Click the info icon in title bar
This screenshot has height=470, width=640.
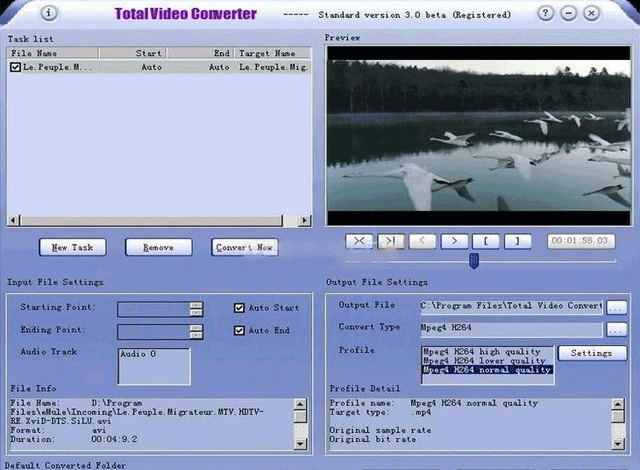click(x=49, y=14)
